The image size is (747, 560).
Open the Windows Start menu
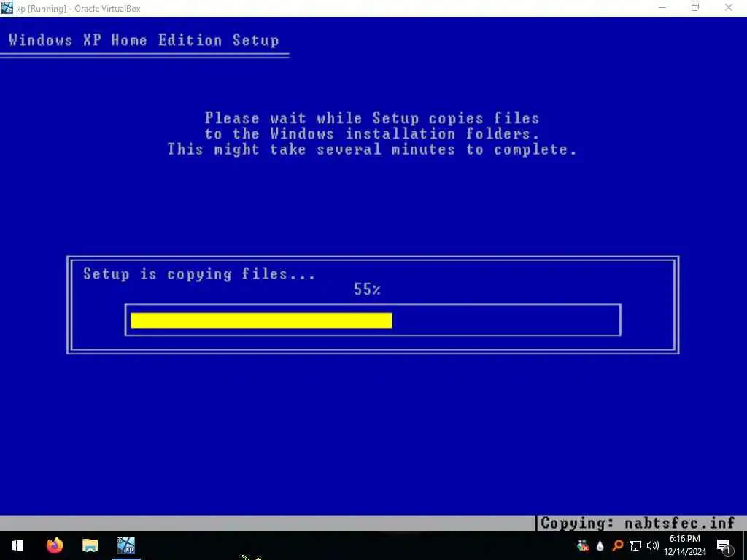tap(18, 545)
